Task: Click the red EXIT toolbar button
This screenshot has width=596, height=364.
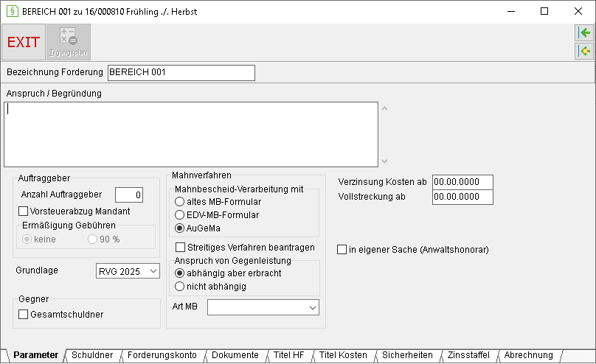Action: pos(24,42)
